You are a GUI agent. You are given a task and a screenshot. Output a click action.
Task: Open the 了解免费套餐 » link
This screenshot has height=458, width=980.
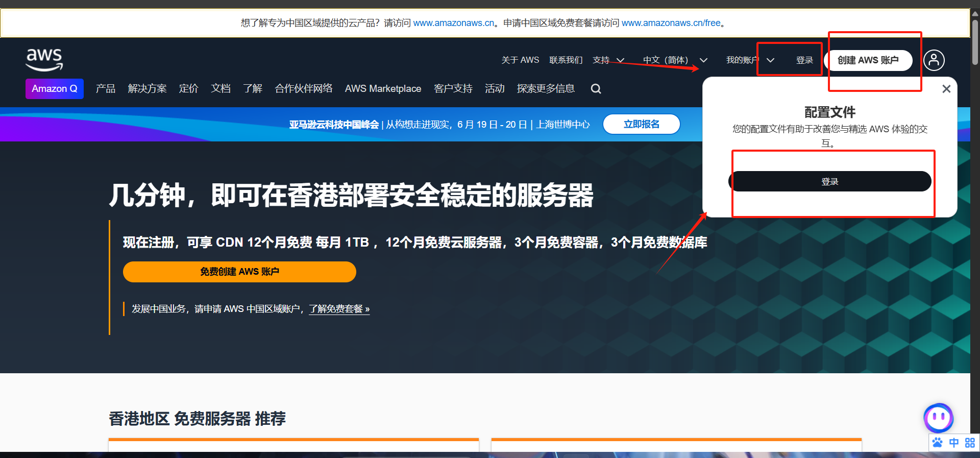pos(339,309)
